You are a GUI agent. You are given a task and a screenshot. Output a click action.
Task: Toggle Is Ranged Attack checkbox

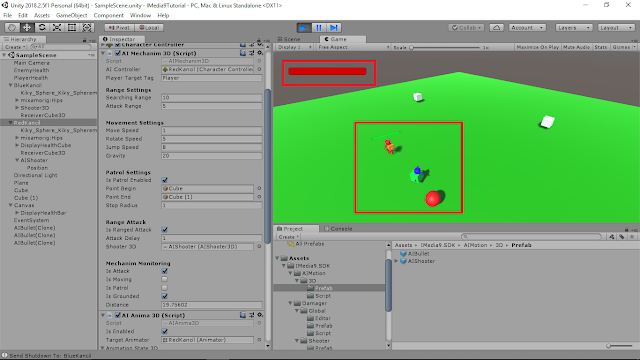(164, 230)
